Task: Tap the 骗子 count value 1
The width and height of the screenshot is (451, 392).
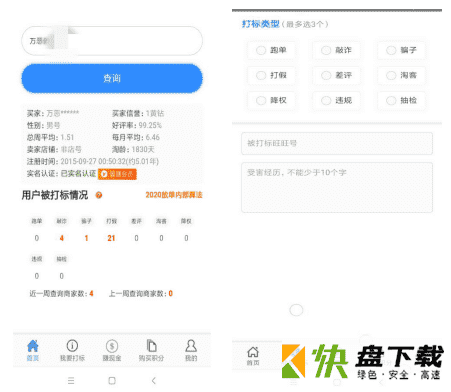Action: (x=86, y=238)
